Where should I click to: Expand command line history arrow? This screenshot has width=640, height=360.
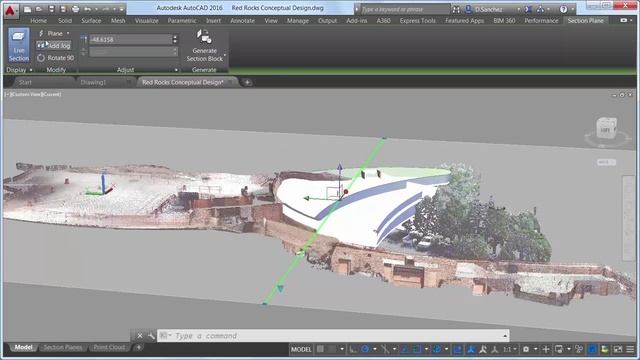505,336
